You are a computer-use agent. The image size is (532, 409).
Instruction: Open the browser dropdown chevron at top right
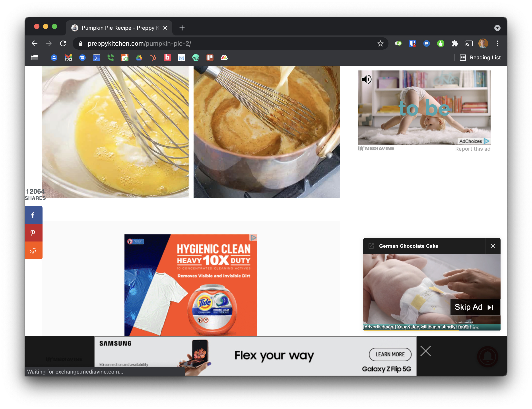click(x=497, y=28)
